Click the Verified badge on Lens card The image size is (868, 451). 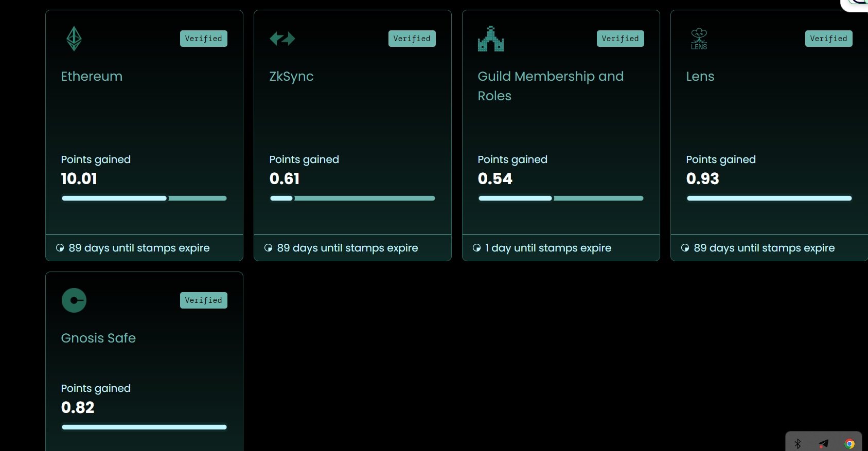pyautogui.click(x=829, y=39)
